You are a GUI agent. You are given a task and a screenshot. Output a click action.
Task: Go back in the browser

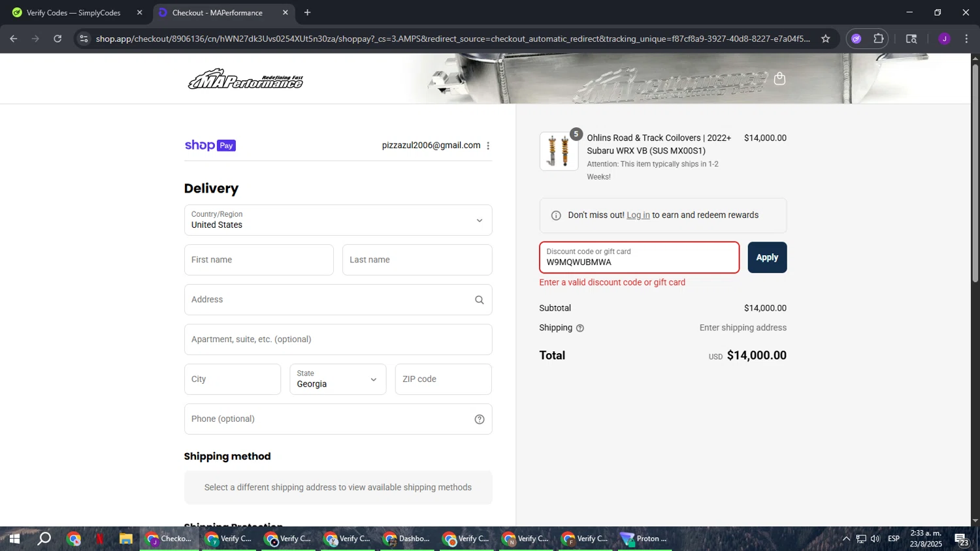coord(14,39)
